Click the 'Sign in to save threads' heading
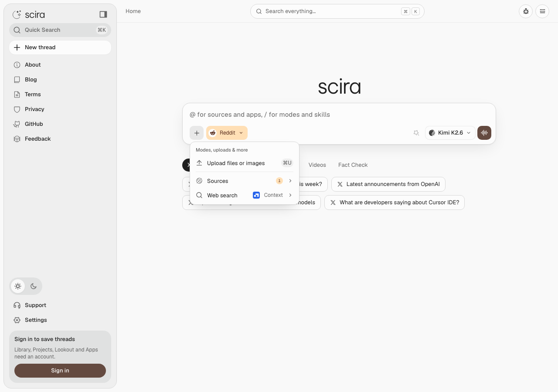Viewport: 558px width, 392px height. click(44, 339)
